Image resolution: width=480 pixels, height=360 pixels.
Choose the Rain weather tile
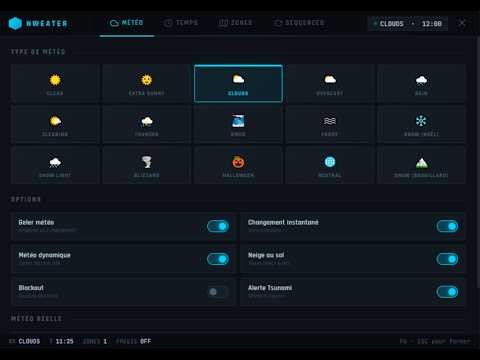coord(422,83)
